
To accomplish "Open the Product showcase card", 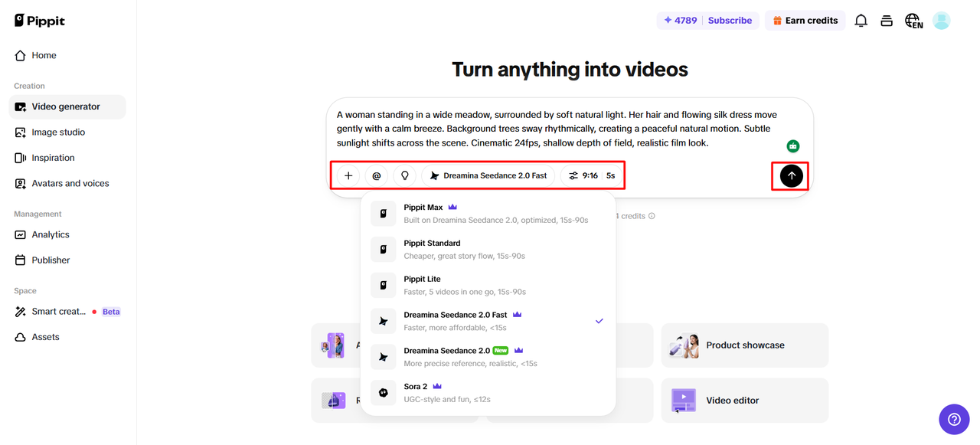I will (x=745, y=345).
